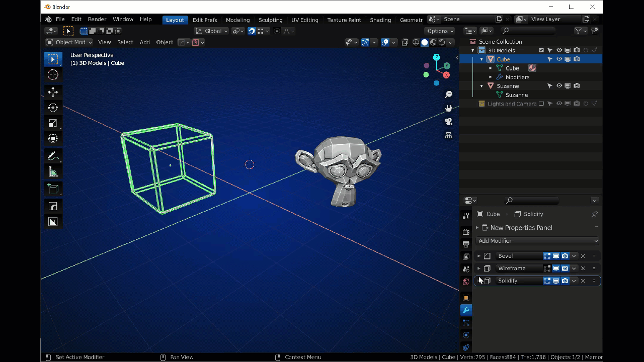This screenshot has height=362, width=644.
Task: Switch to the Modeling workspace tab
Action: pos(237,20)
